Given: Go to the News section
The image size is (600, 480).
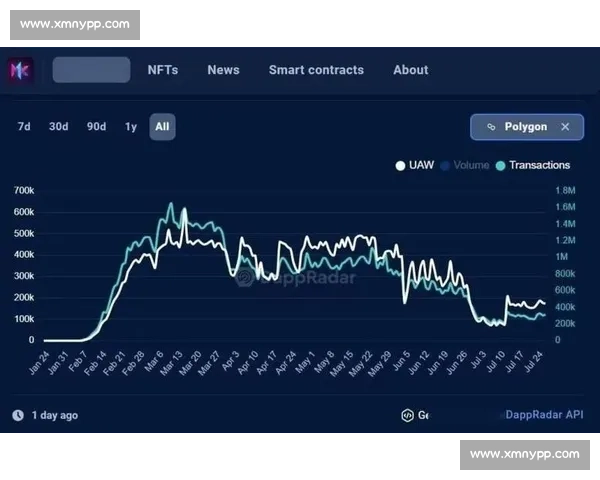Looking at the screenshot, I should pos(223,70).
